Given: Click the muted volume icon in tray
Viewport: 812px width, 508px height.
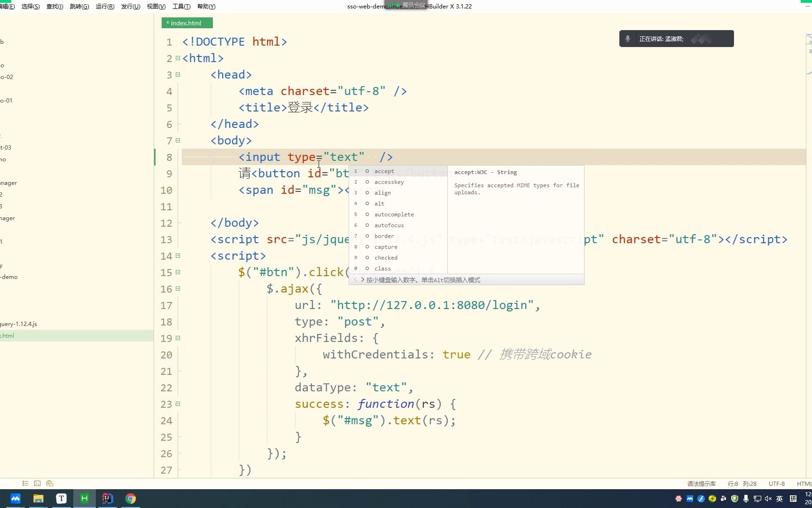Looking at the screenshot, I should (768, 499).
